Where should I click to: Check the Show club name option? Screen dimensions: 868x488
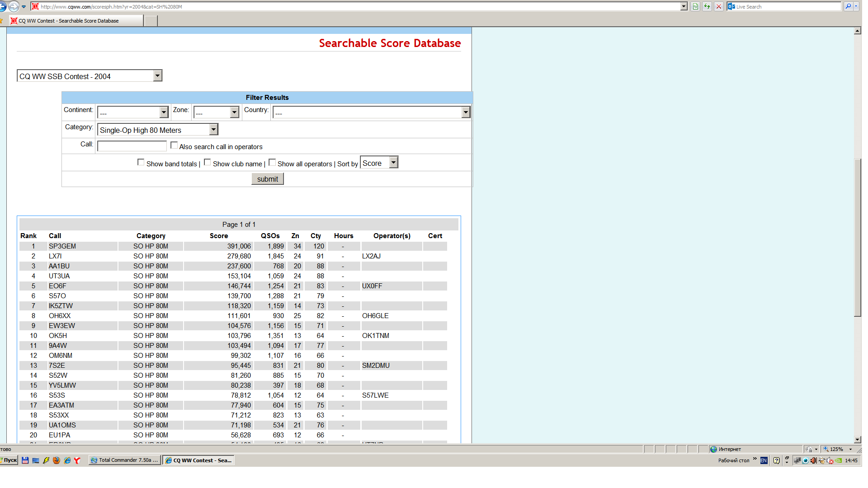coord(208,163)
